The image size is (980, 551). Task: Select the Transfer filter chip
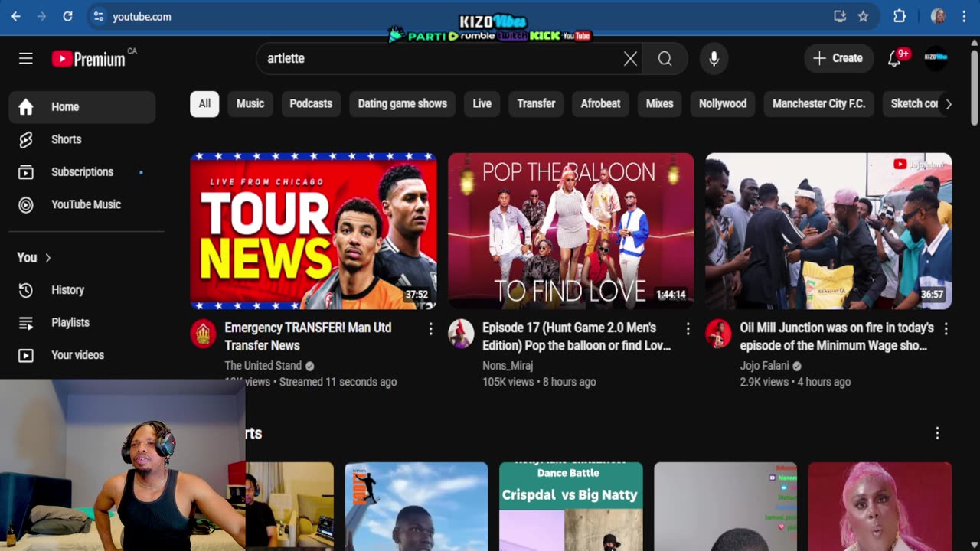click(536, 104)
